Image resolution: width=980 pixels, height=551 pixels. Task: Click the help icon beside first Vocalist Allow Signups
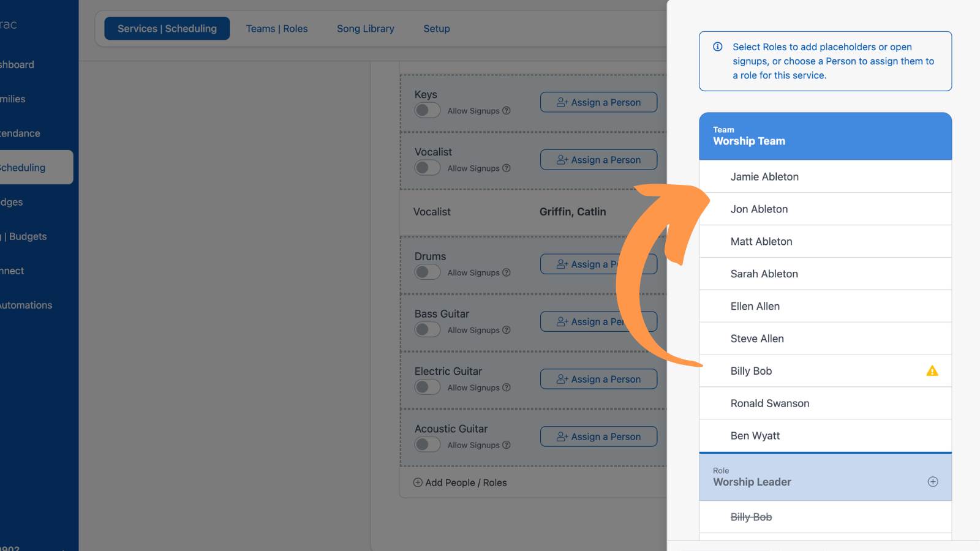pyautogui.click(x=507, y=168)
